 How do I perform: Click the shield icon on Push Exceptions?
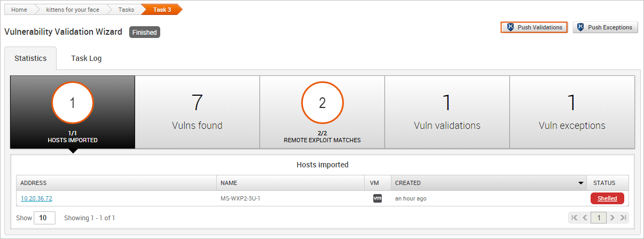pyautogui.click(x=580, y=27)
